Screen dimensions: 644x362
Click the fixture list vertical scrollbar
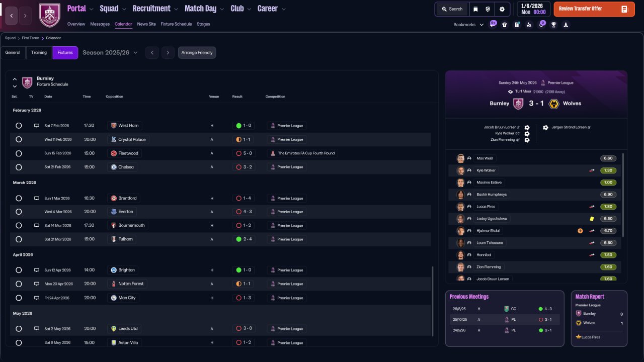pos(432,301)
